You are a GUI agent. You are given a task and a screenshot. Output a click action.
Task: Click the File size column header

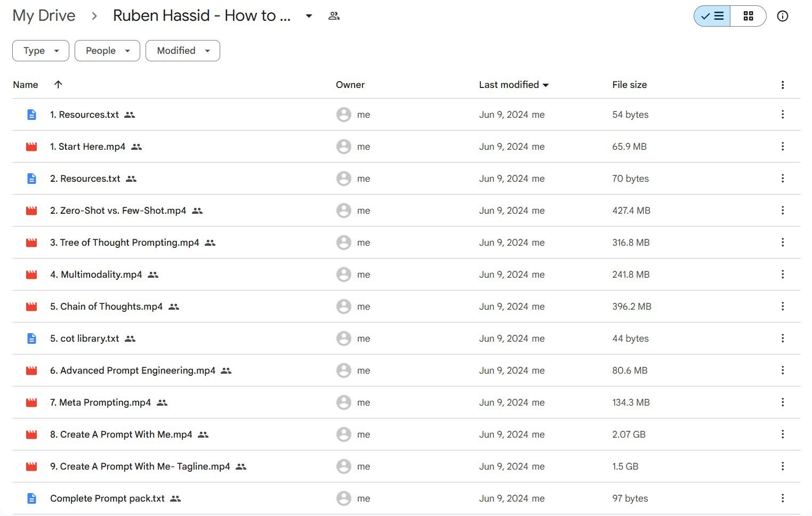tap(630, 85)
